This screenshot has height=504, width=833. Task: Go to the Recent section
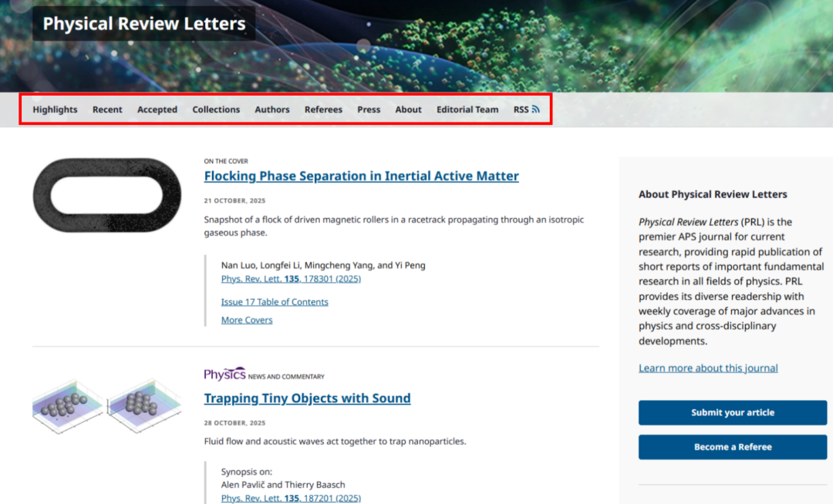(x=107, y=109)
